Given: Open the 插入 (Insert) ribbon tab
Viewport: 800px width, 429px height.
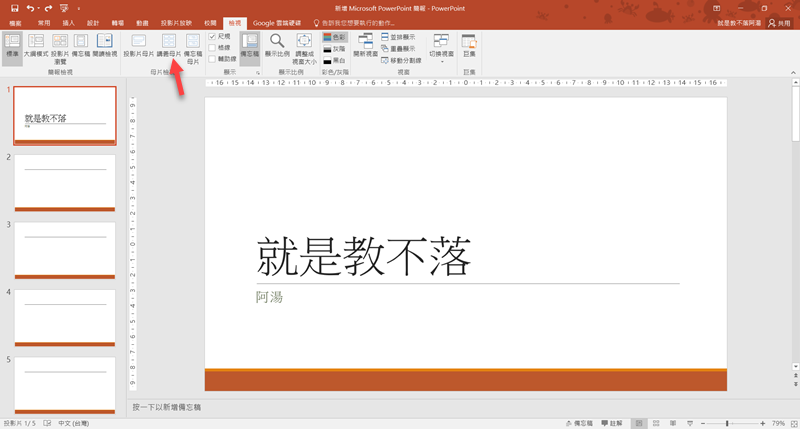Looking at the screenshot, I should 68,22.
